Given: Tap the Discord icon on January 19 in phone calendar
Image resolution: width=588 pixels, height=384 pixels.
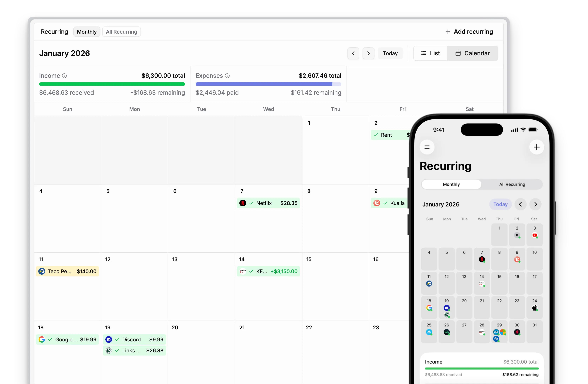Looking at the screenshot, I should coord(446,308).
